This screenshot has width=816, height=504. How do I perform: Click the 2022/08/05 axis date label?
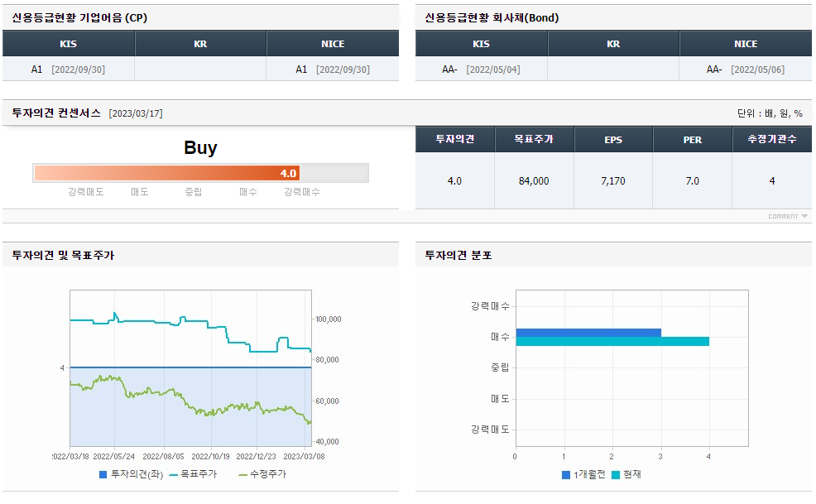click(x=163, y=457)
